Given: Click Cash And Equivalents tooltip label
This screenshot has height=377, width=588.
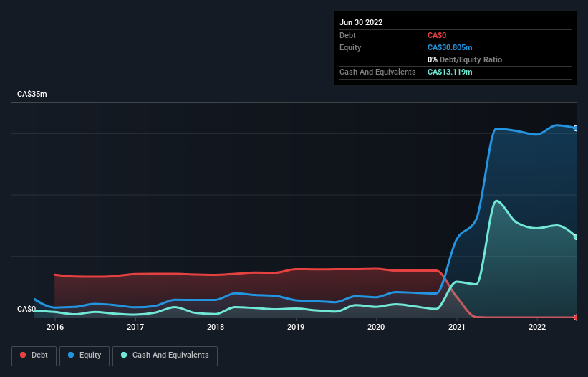Looking at the screenshot, I should 377,72.
